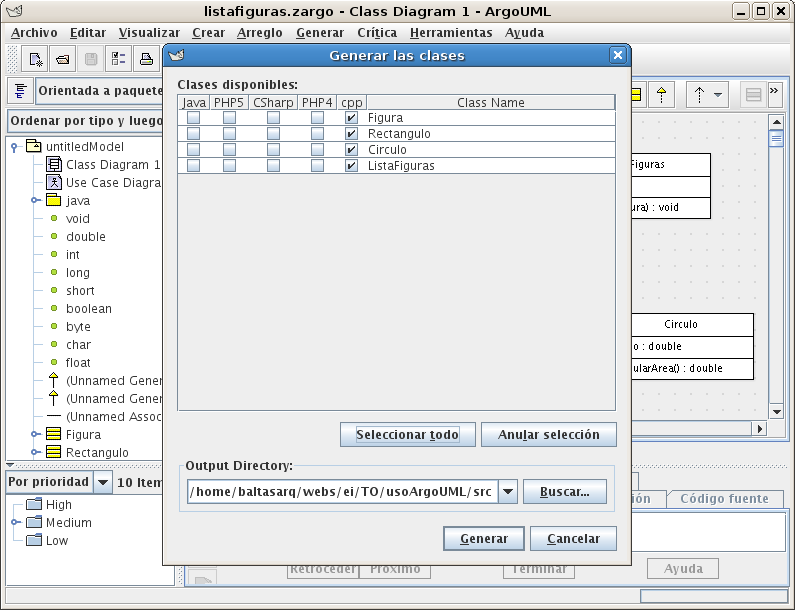Click the Cancelar button

573,539
